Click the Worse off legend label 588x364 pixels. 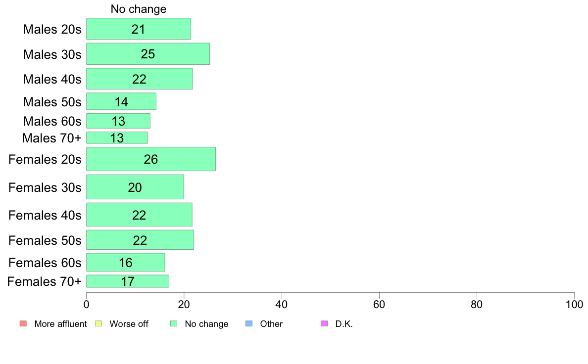129,324
